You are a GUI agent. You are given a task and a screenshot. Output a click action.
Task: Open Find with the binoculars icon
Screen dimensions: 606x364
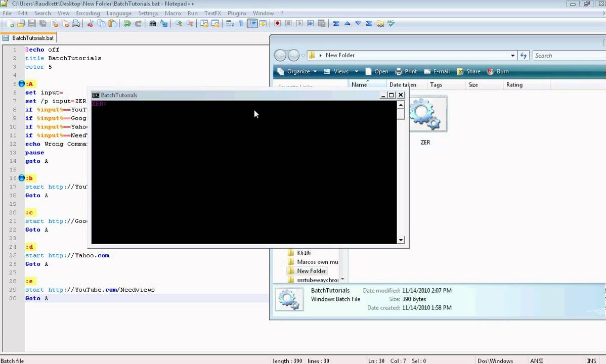click(x=153, y=24)
